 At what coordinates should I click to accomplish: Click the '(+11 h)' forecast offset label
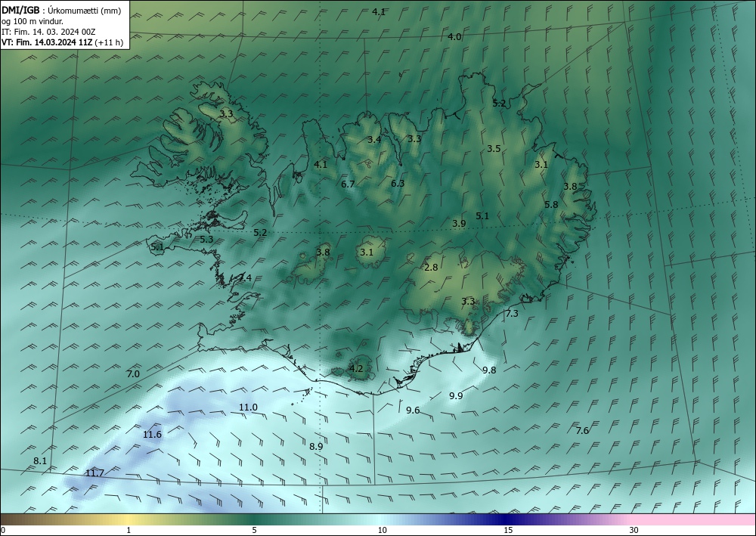(x=109, y=42)
